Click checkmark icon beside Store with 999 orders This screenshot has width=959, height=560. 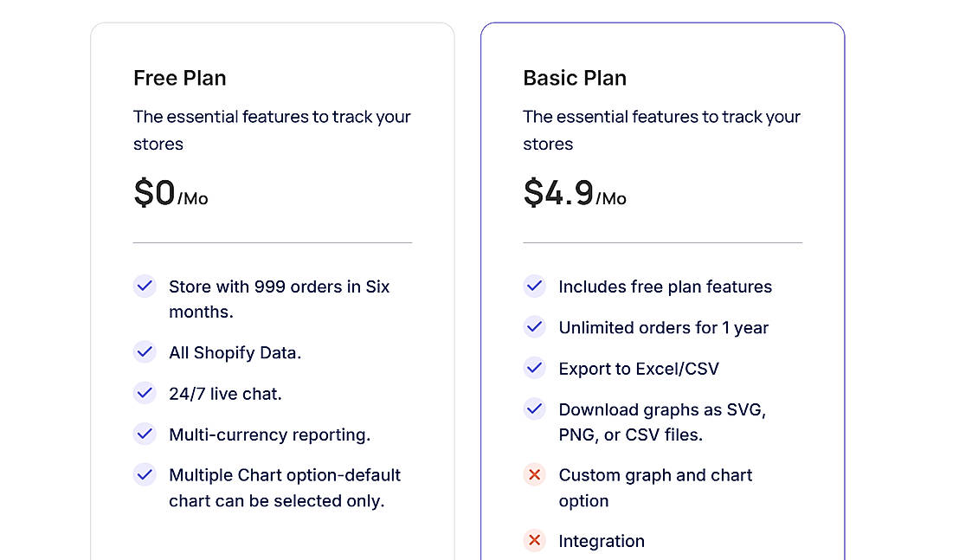point(145,286)
